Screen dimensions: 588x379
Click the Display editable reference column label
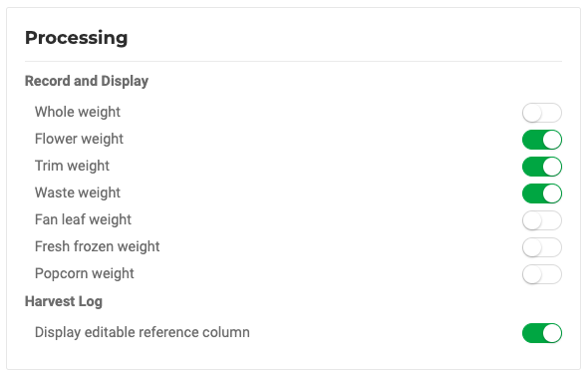(143, 332)
